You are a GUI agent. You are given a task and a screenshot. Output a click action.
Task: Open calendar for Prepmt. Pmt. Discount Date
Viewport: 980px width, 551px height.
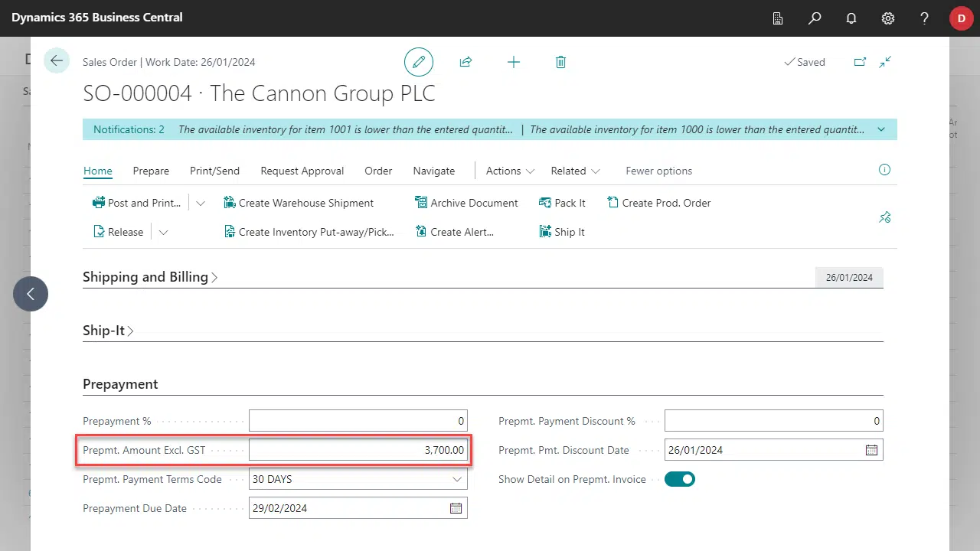coord(871,450)
